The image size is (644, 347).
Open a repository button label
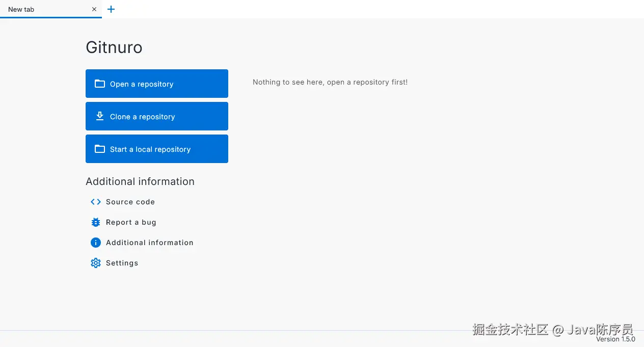(x=142, y=84)
